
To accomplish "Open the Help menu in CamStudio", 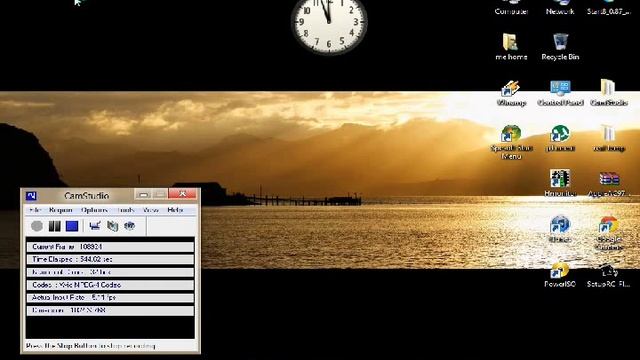I will [x=175, y=210].
